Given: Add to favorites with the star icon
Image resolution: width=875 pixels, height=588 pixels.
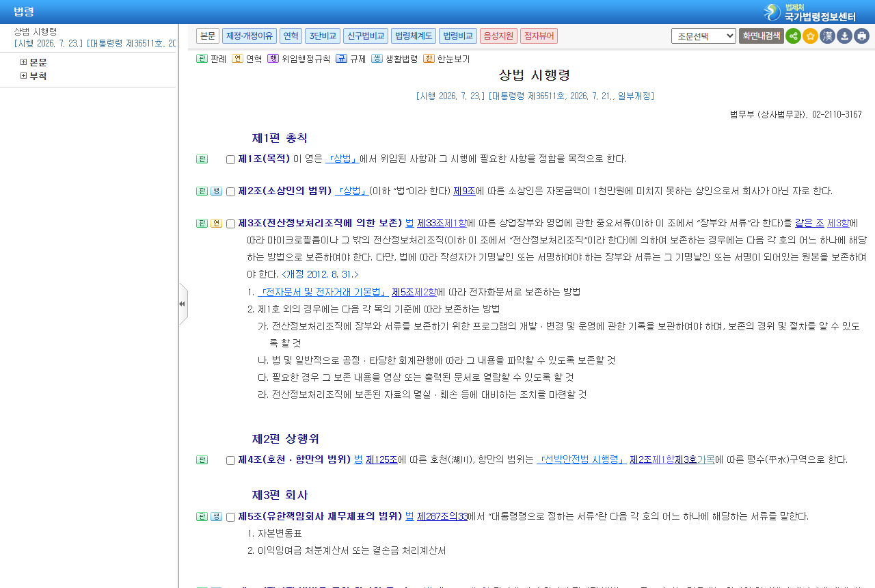Looking at the screenshot, I should point(810,36).
